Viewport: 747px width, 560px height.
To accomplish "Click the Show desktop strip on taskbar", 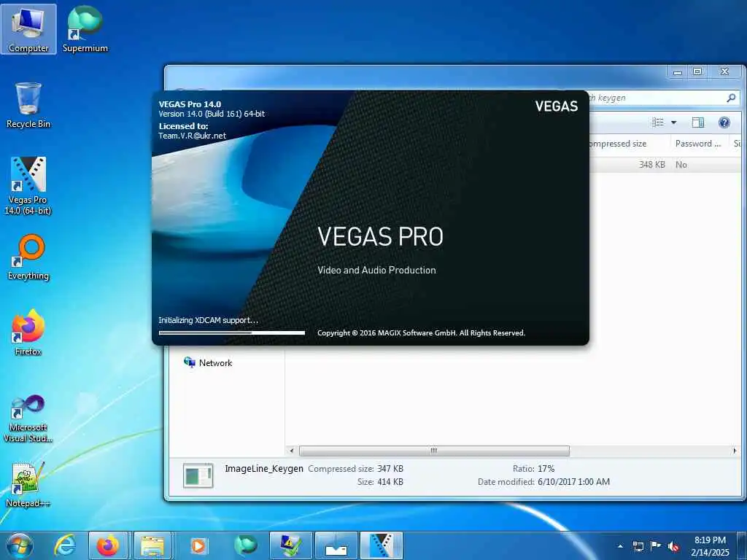I will (742, 545).
